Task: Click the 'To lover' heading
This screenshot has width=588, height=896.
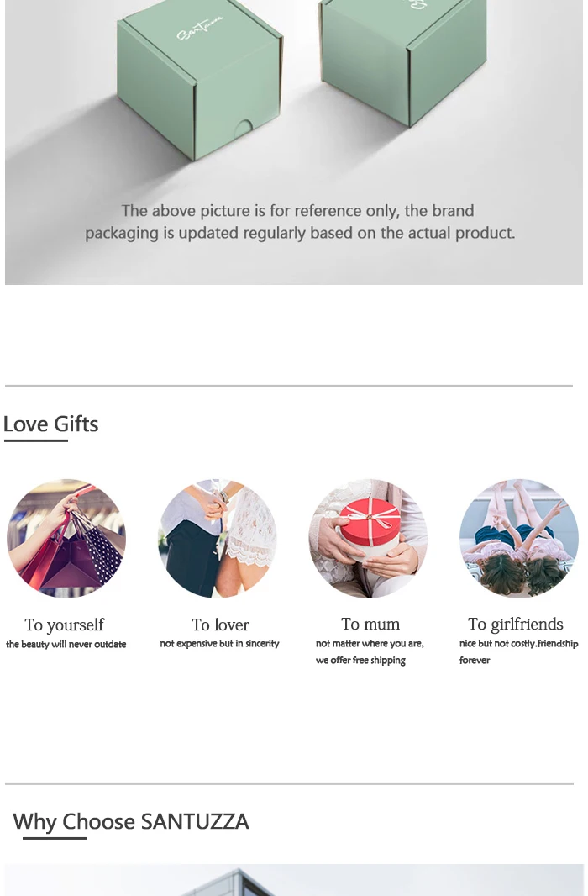Action: tap(220, 625)
